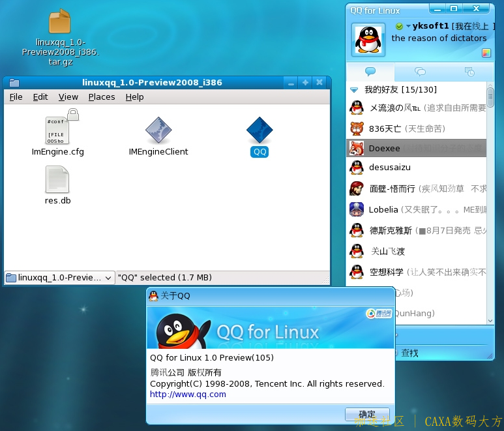Click the Lobelia contact avatar

coord(357,209)
